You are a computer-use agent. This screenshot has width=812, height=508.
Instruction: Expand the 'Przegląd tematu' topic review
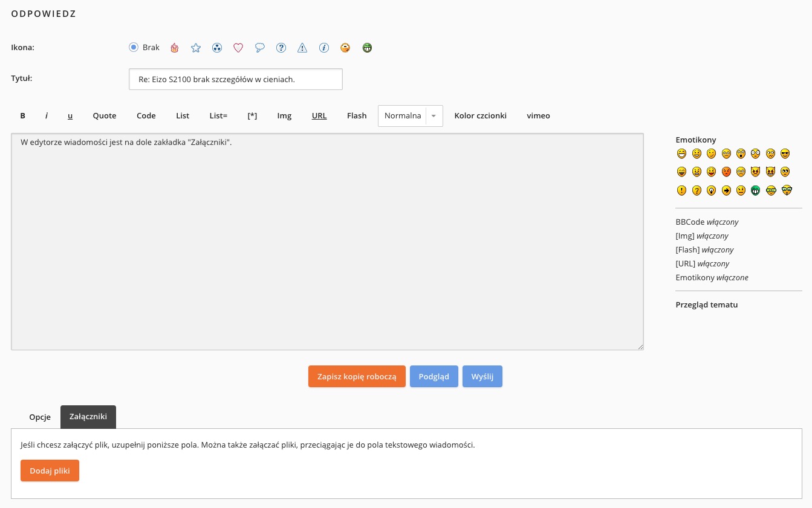pyautogui.click(x=706, y=305)
